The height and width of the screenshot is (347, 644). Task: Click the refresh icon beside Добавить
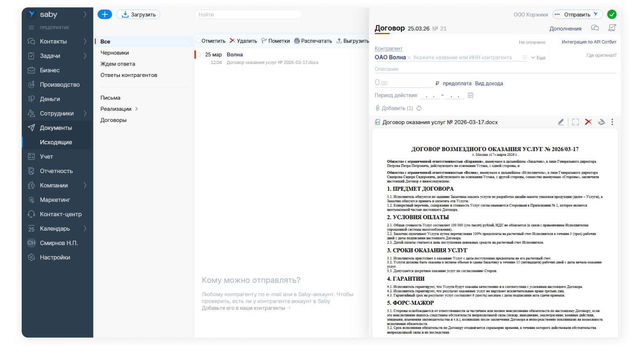coord(419,108)
